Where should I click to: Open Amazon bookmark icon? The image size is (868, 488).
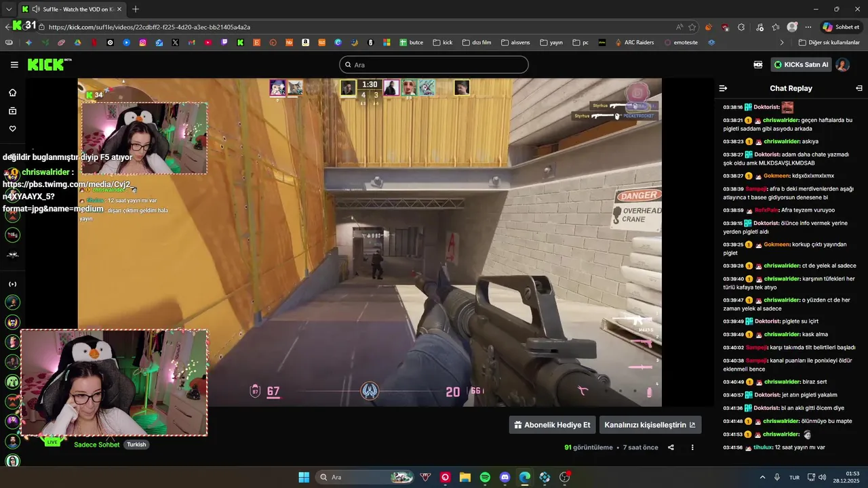305,42
